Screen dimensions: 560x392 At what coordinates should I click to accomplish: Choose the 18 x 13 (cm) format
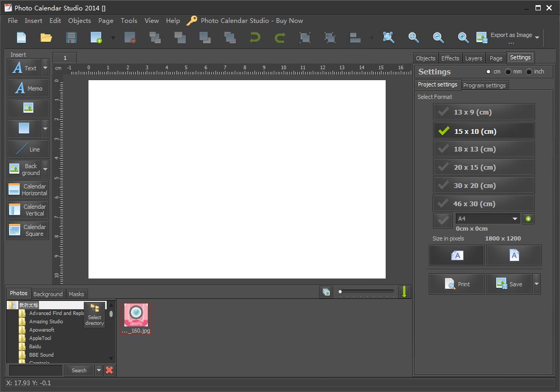483,149
